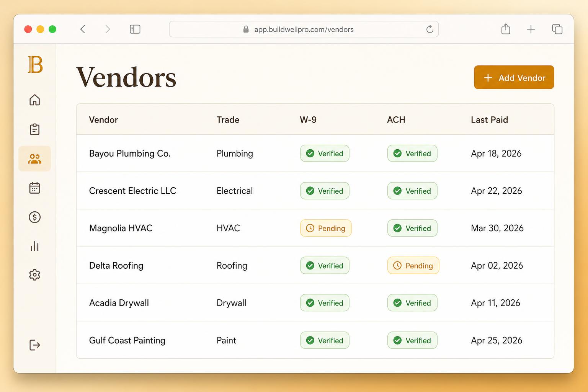Click the logout icon at sidebar bottom
588x392 pixels.
34,345
